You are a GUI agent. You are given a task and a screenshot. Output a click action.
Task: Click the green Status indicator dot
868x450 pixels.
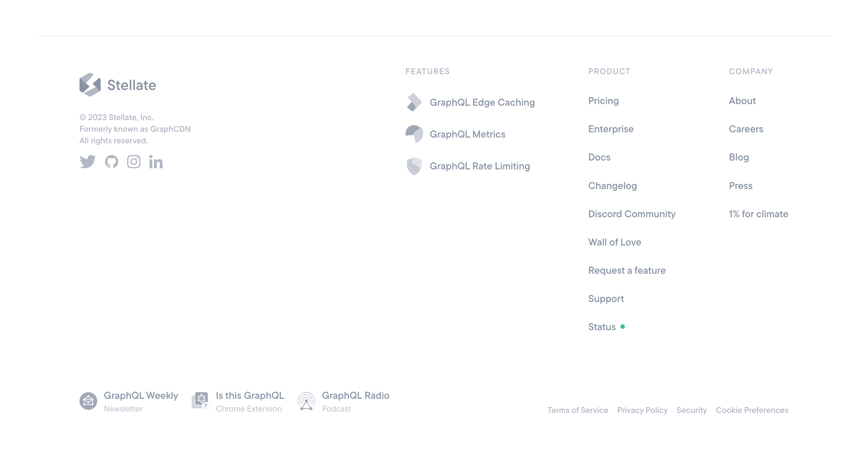[623, 326]
